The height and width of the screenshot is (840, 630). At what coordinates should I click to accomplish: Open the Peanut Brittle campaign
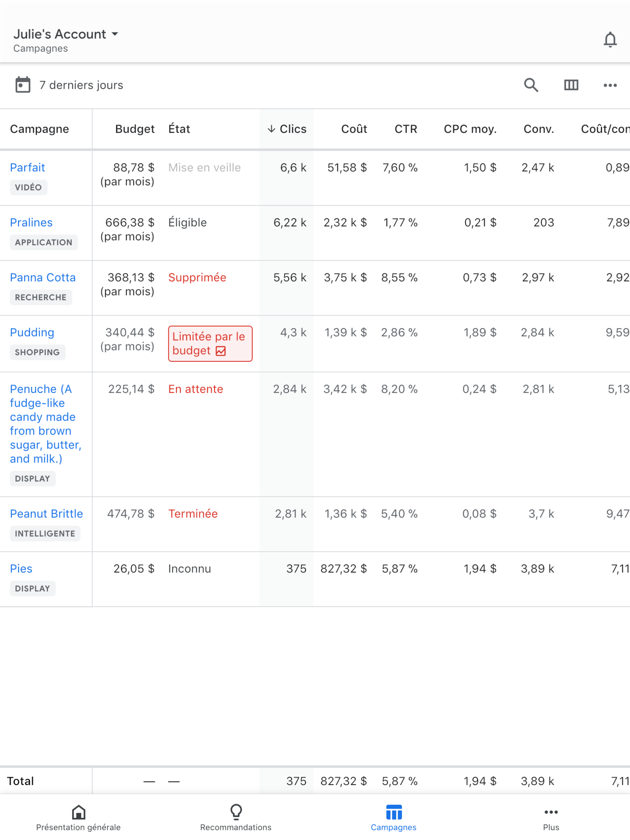[46, 514]
